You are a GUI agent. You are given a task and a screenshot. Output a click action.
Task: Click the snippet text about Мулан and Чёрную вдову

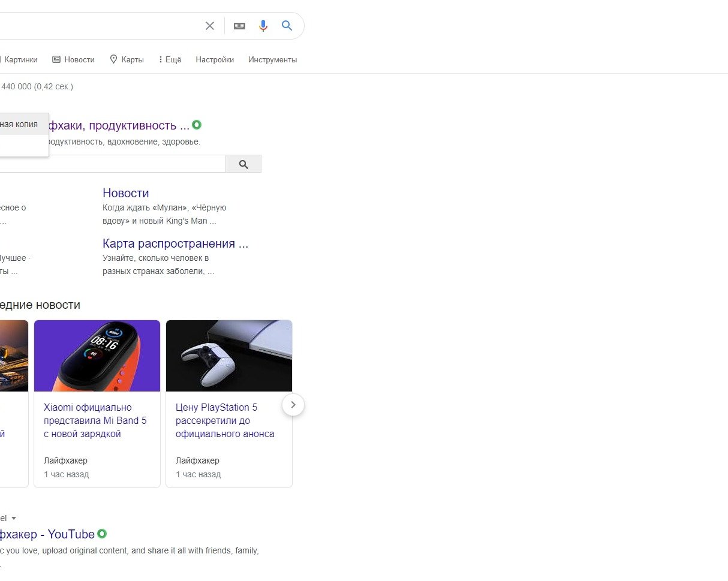164,214
